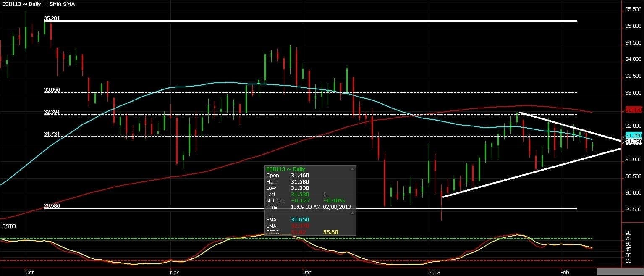Click the 33.056 dashed level label

[x=51, y=90]
